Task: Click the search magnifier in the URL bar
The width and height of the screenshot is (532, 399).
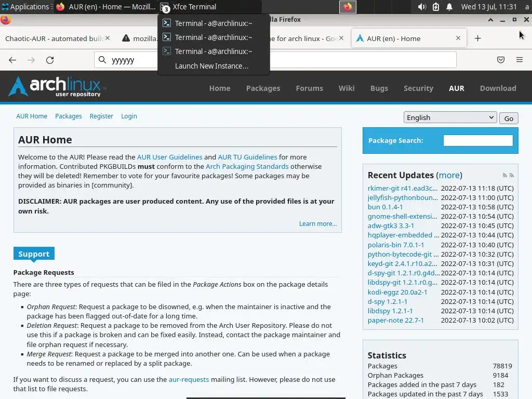Action: (x=102, y=60)
